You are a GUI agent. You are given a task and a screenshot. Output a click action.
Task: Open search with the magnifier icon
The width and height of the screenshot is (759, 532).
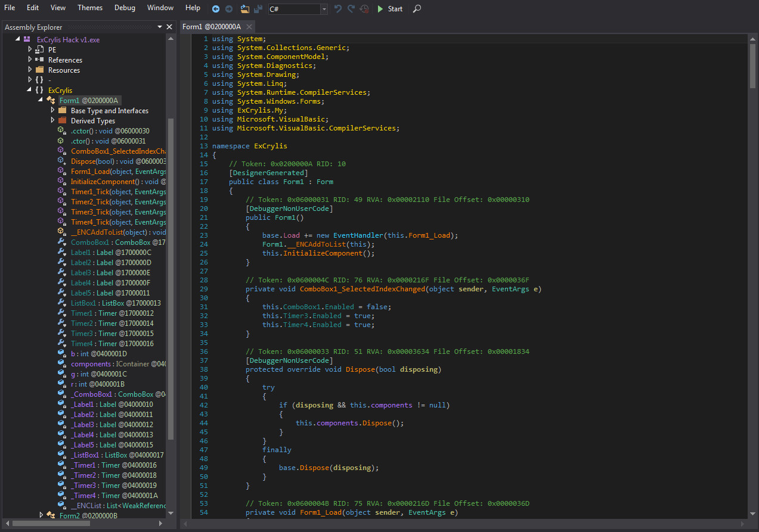point(417,9)
